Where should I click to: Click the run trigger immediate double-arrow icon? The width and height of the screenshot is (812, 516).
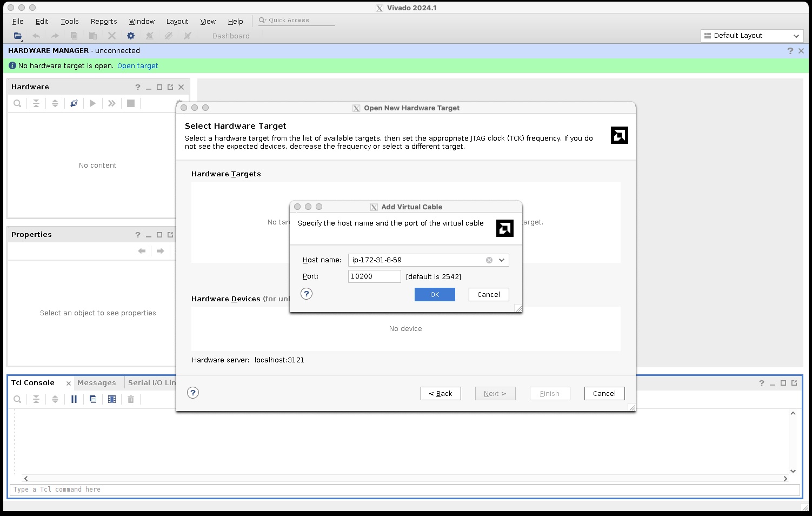(112, 103)
